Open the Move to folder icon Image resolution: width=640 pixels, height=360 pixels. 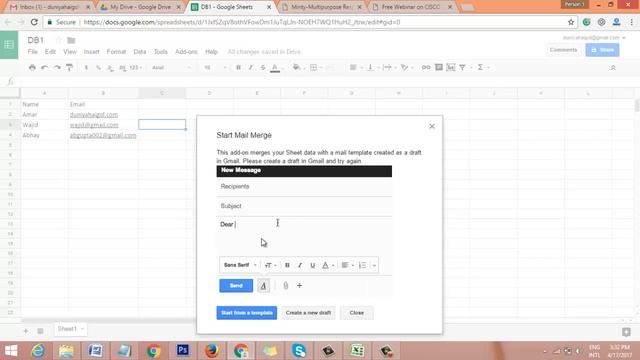click(71, 40)
